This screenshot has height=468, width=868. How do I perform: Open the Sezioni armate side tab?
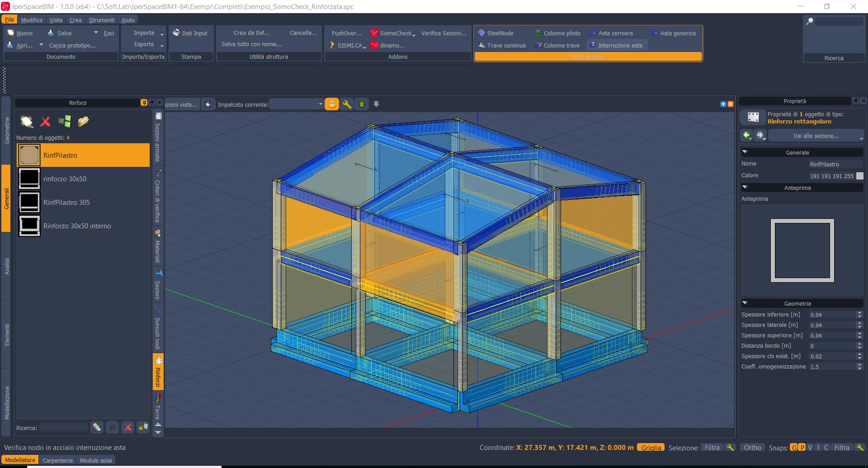[x=158, y=138]
